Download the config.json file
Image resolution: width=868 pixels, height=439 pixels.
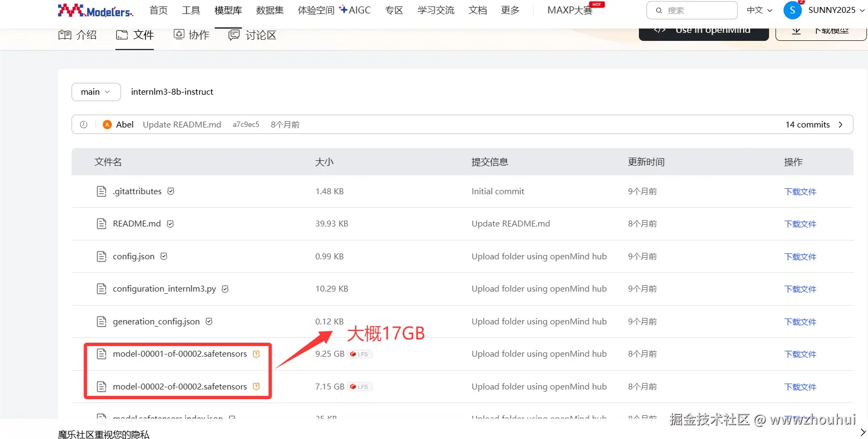coord(800,257)
